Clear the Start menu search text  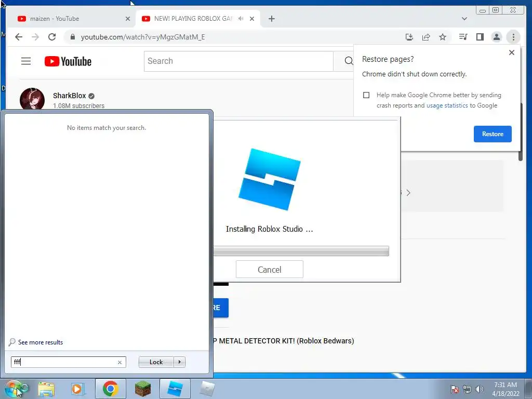[x=120, y=362]
